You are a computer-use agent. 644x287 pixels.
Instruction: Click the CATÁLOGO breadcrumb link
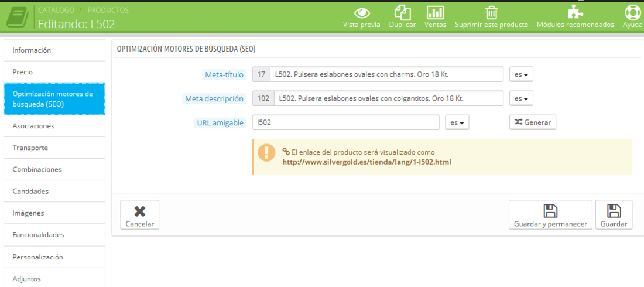click(x=56, y=10)
